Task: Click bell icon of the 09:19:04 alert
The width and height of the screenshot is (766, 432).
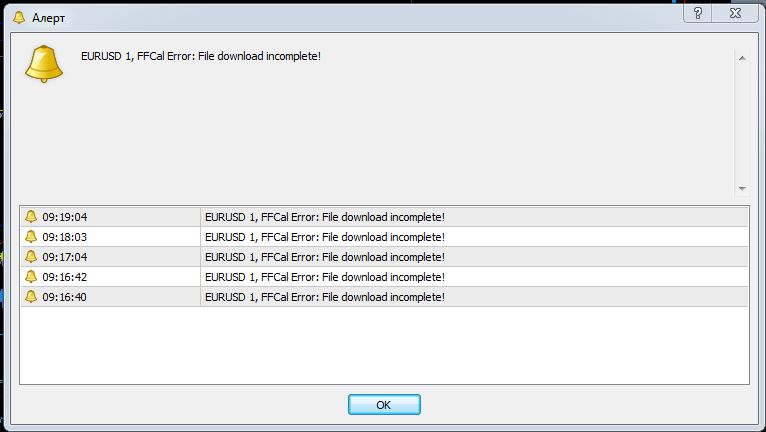Action: point(31,216)
